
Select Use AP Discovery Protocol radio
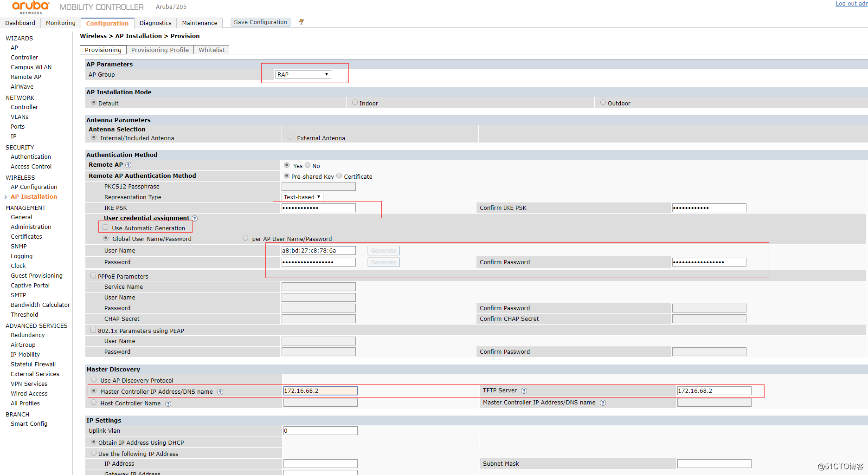(x=94, y=379)
